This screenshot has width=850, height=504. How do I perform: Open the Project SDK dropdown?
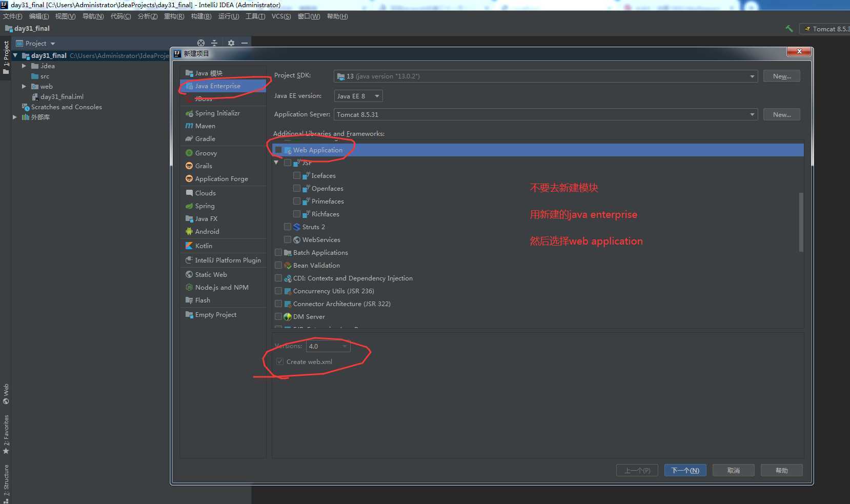(x=545, y=76)
